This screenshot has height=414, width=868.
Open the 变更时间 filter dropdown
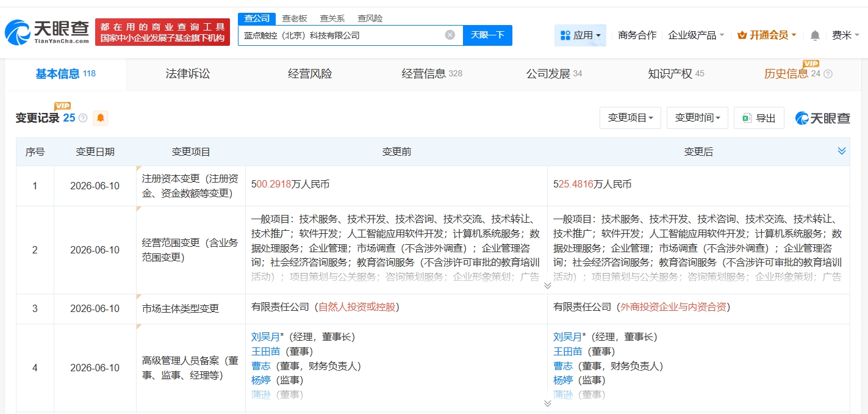coord(697,118)
